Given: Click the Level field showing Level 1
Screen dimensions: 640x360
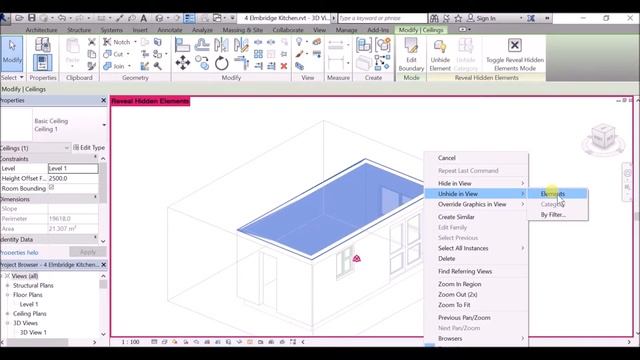Looking at the screenshot, I should pos(73,168).
